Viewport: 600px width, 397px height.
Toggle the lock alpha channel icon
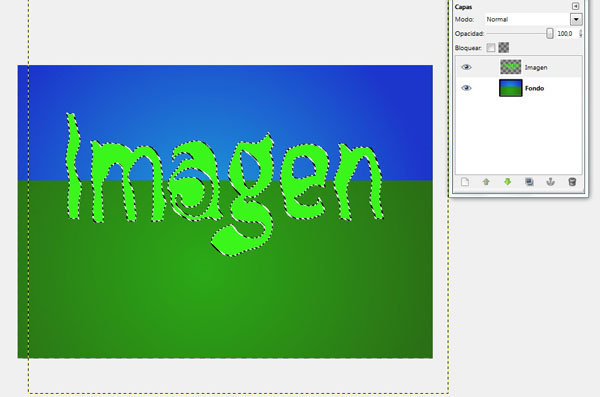pyautogui.click(x=504, y=47)
